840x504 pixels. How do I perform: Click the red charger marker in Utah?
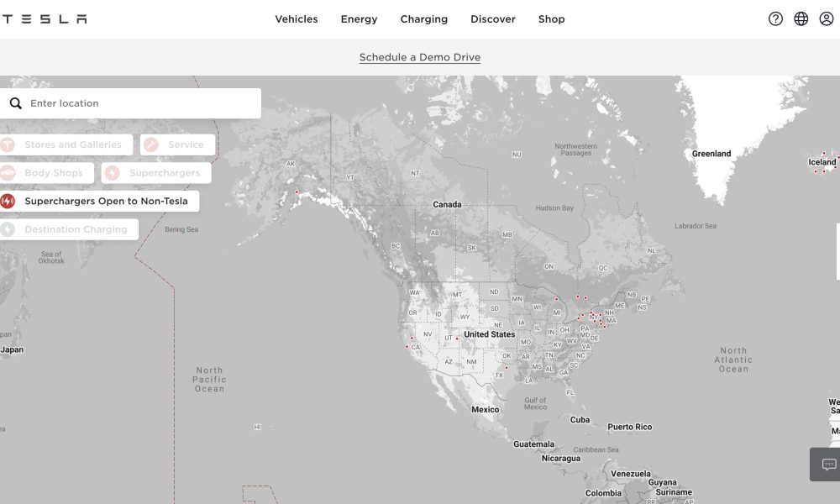tap(457, 339)
